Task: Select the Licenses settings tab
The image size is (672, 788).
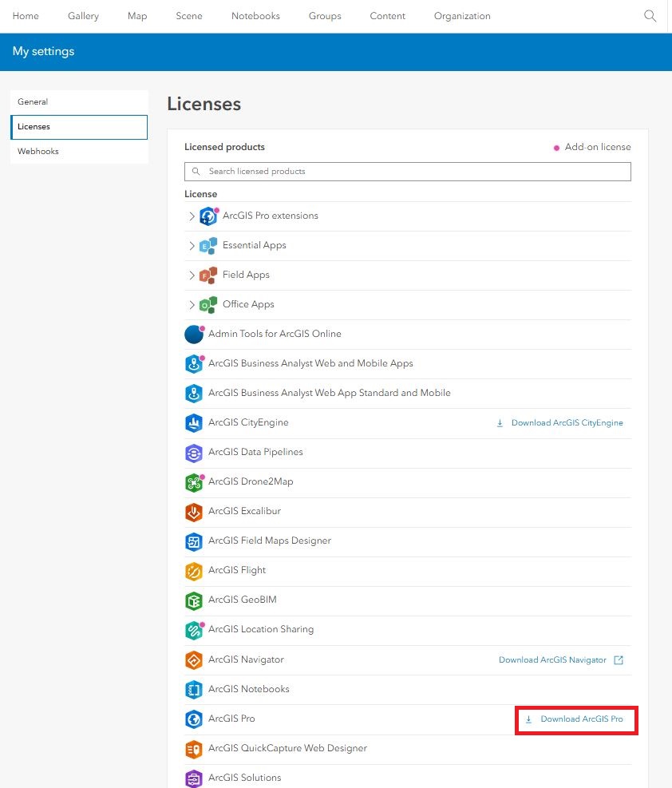Action: click(x=79, y=127)
